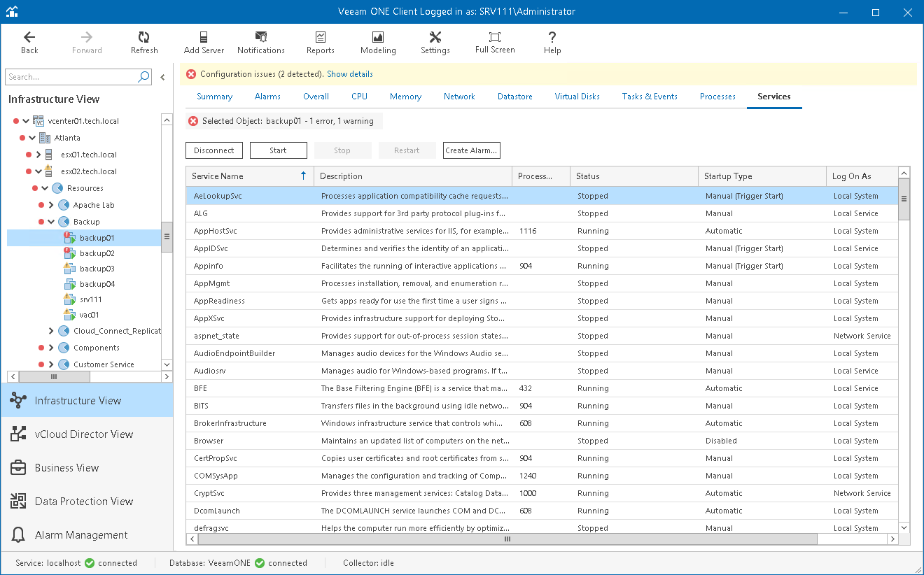
Task: Click the services table horizontal scrollbar
Action: pyautogui.click(x=507, y=539)
